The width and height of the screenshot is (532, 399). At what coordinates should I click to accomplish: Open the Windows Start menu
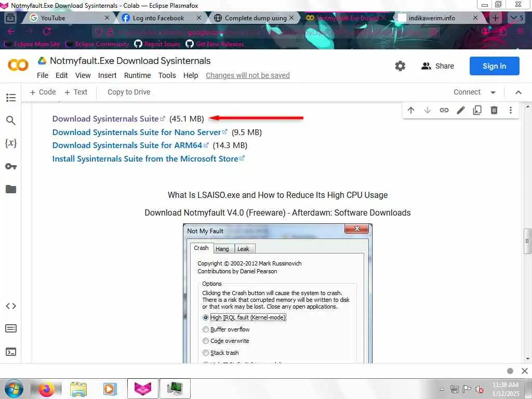(14, 389)
